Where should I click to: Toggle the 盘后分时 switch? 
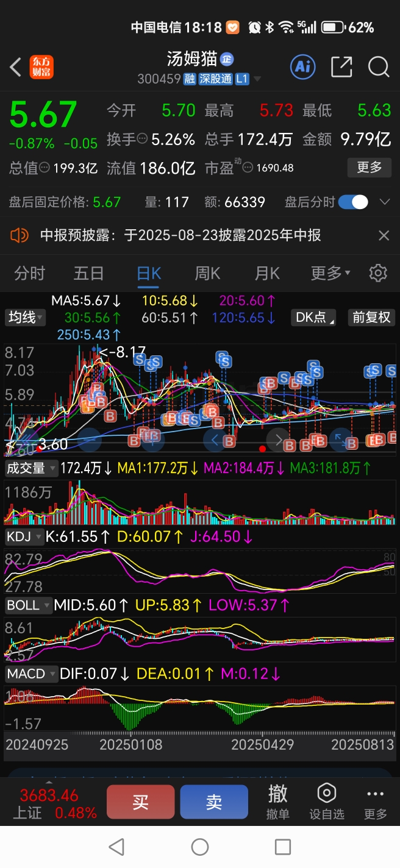click(353, 202)
